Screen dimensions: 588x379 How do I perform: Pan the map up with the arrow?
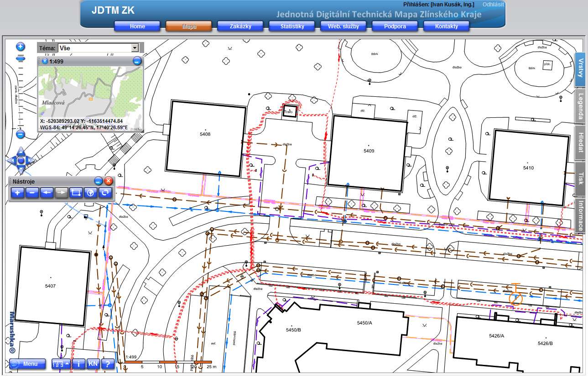click(21, 152)
